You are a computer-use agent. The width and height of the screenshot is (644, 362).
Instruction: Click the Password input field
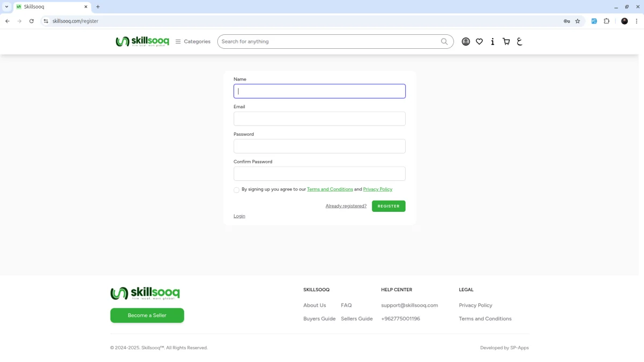[319, 146]
